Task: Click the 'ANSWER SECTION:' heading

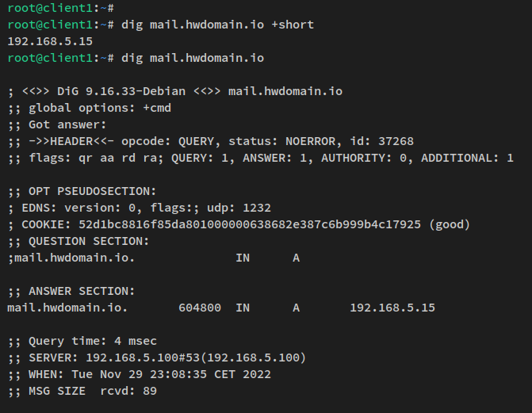Action: tap(82, 291)
